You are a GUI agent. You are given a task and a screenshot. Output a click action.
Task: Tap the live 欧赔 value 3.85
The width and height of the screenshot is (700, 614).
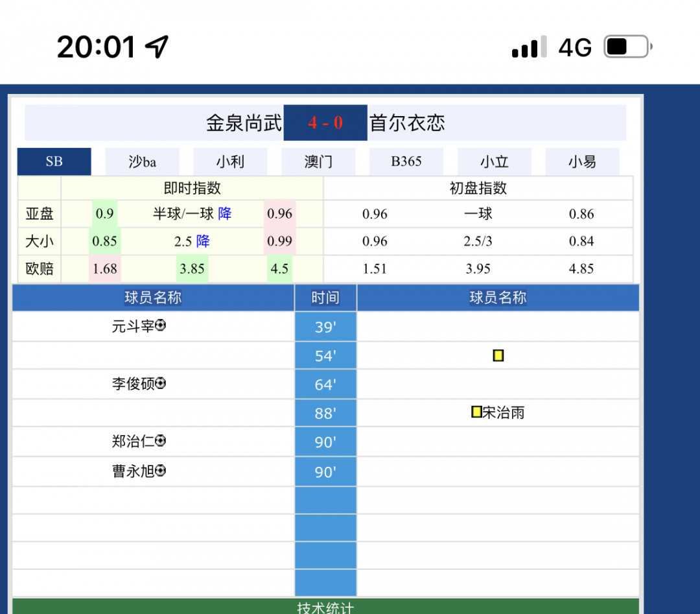(192, 269)
